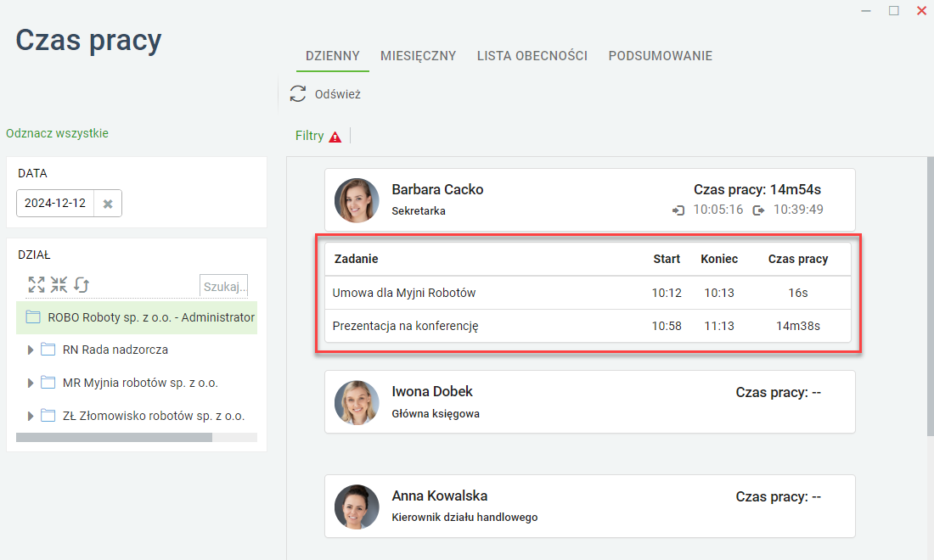Click the exit time icon beside 10:39:49
This screenshot has height=560, width=934.
tap(758, 210)
